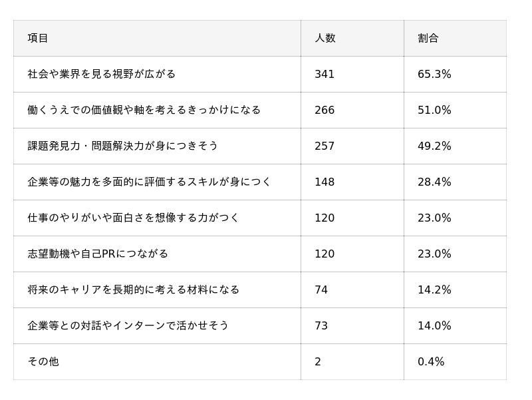Click the 人数 column header
This screenshot has height=400, width=532.
(325, 38)
